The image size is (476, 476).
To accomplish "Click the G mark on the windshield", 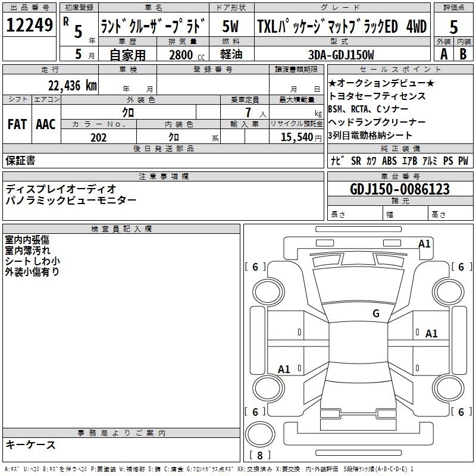I will point(375,313).
